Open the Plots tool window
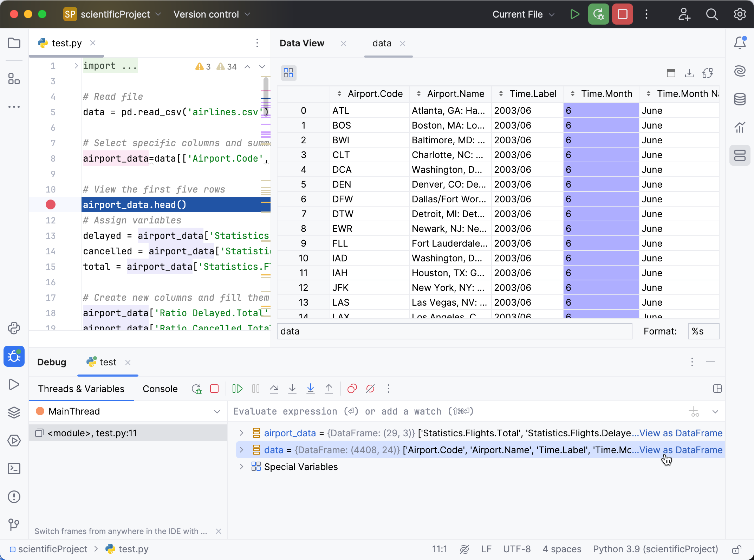The height and width of the screenshot is (560, 754). (x=740, y=127)
